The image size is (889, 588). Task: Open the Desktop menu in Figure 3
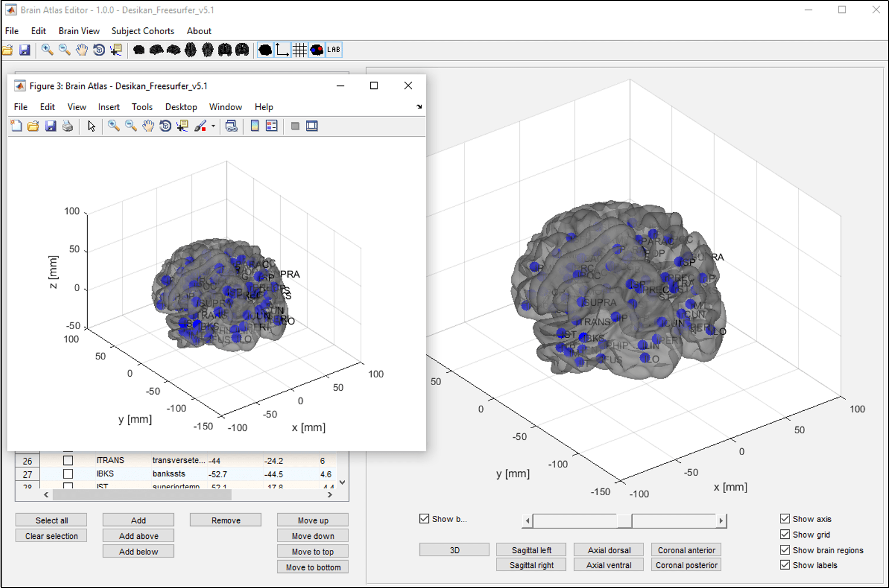(181, 107)
